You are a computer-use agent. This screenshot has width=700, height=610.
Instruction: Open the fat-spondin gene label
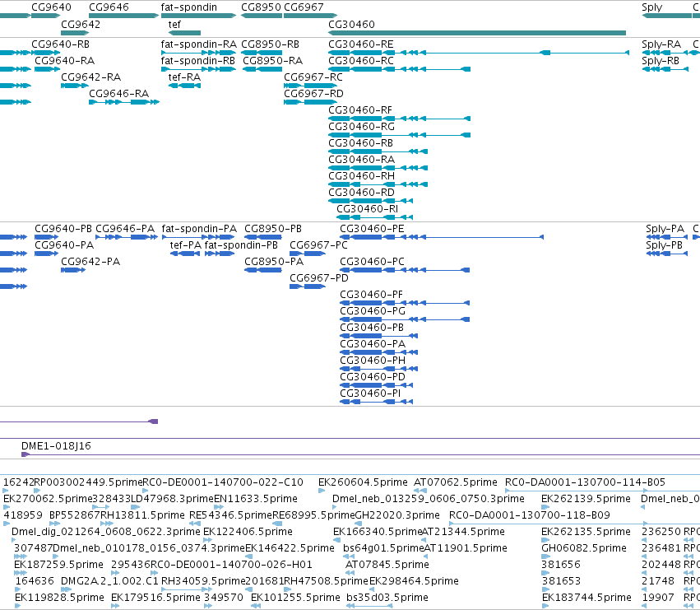pos(189,7)
